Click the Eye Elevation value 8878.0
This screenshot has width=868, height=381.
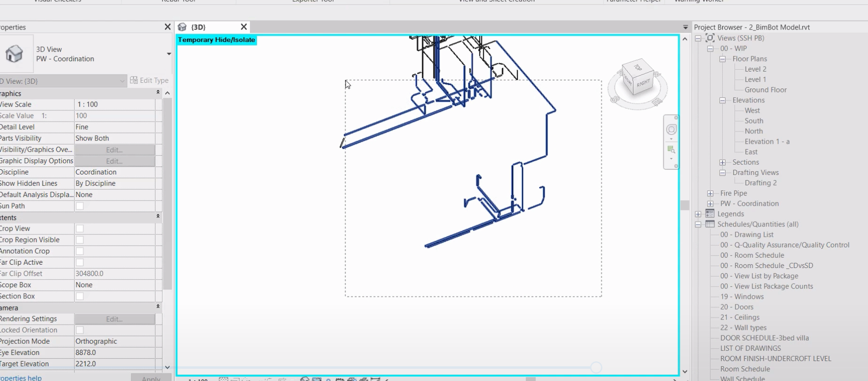click(115, 353)
